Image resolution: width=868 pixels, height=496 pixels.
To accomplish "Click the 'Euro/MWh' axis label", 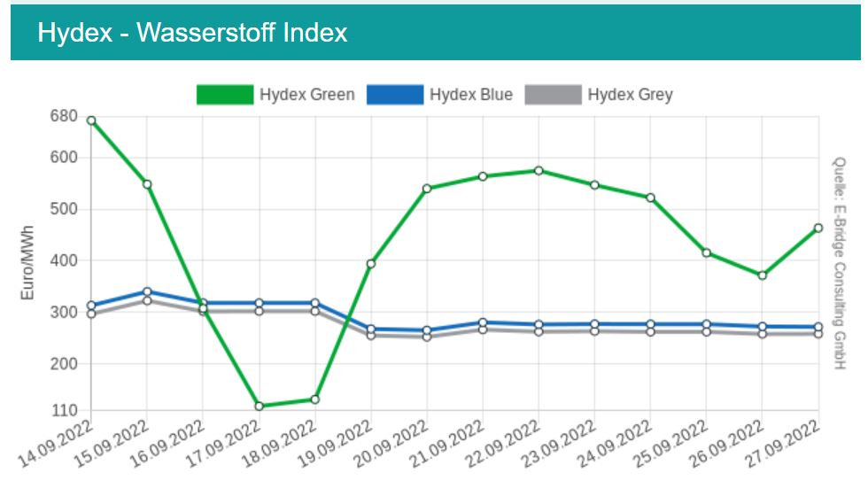I will [27, 263].
